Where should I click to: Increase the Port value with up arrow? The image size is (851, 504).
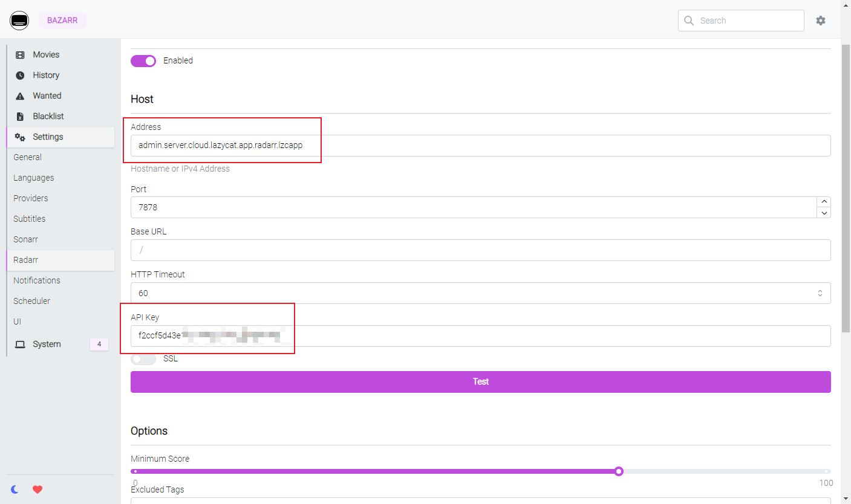pos(823,202)
